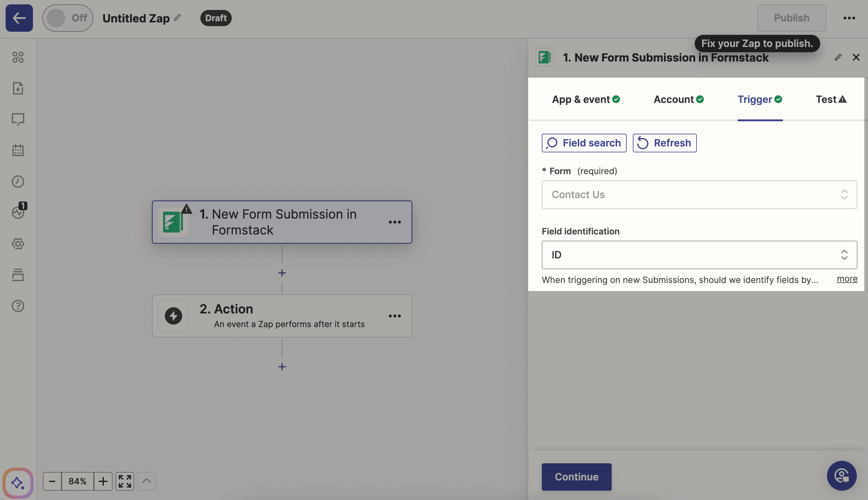Switch to the Account tab
Viewport: 868px width, 500px height.
tap(678, 99)
